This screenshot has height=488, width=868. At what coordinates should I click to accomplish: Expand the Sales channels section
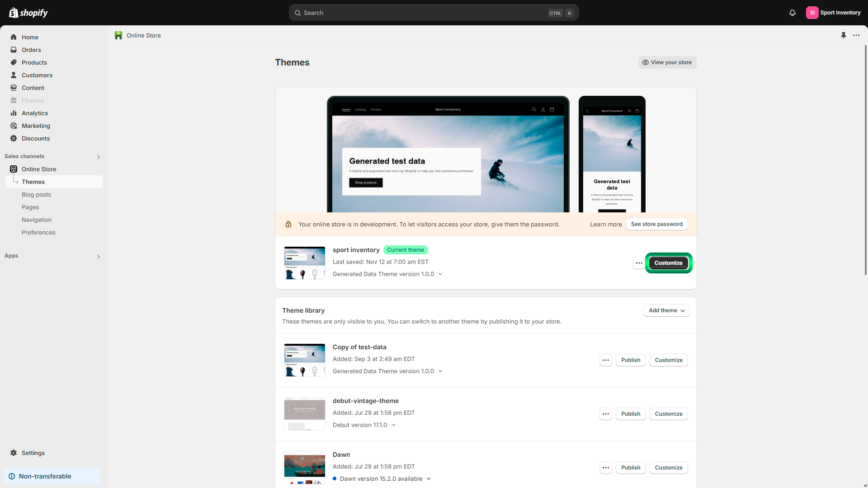point(99,157)
